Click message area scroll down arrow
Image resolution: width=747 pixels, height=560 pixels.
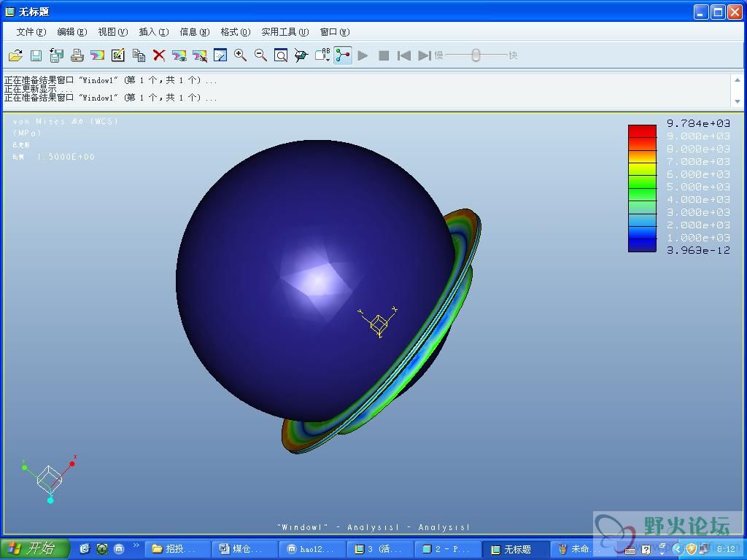pyautogui.click(x=738, y=101)
